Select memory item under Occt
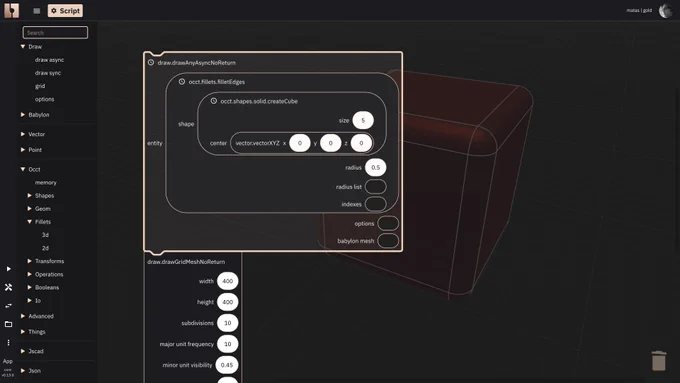The width and height of the screenshot is (680, 383). (x=46, y=183)
